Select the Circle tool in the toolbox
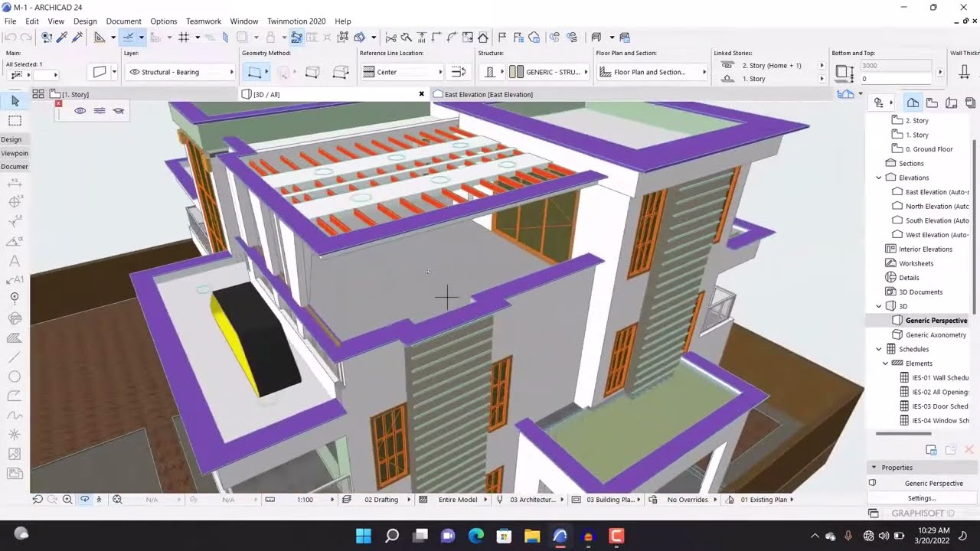Viewport: 980px width, 551px height. [x=15, y=377]
